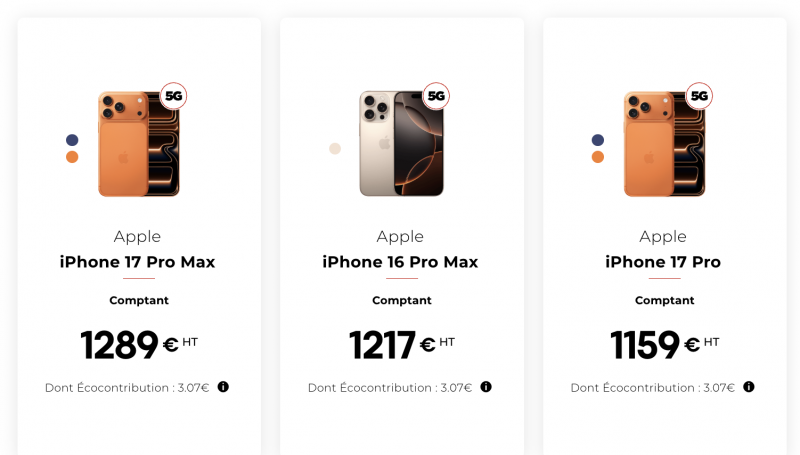The image size is (800, 455).
Task: Click info icon under iPhone 17 Pro
Action: 749,387
